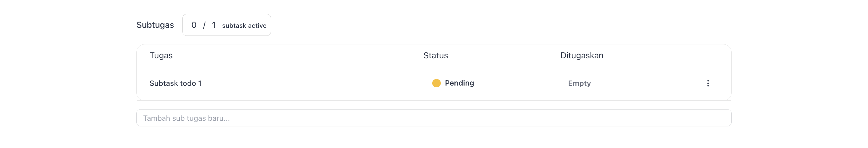
Task: Click the subtask active text label
Action: pyautogui.click(x=244, y=26)
